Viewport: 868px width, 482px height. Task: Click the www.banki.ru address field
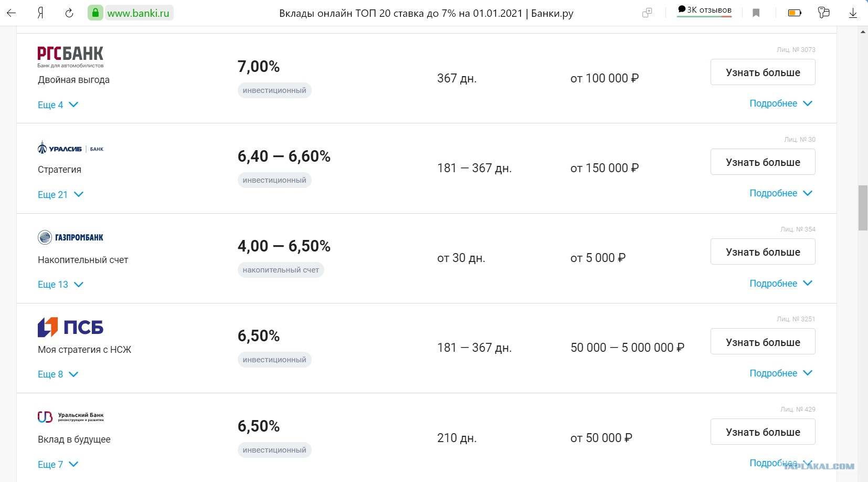coord(139,13)
